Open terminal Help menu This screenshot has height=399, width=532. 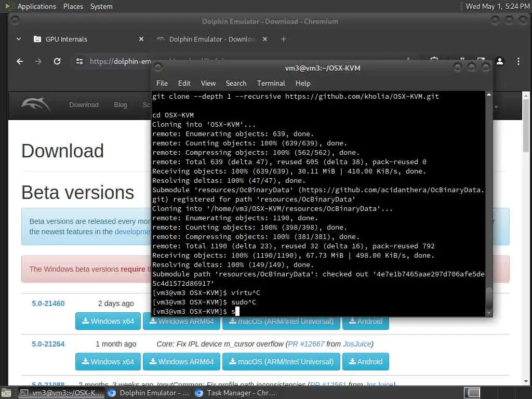tap(303, 84)
